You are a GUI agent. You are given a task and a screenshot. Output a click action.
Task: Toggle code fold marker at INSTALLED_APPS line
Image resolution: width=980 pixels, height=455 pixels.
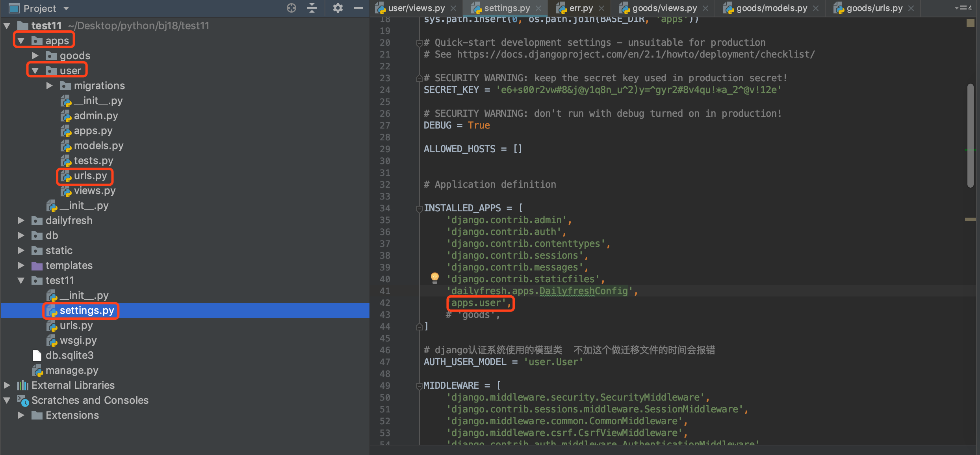pos(419,209)
